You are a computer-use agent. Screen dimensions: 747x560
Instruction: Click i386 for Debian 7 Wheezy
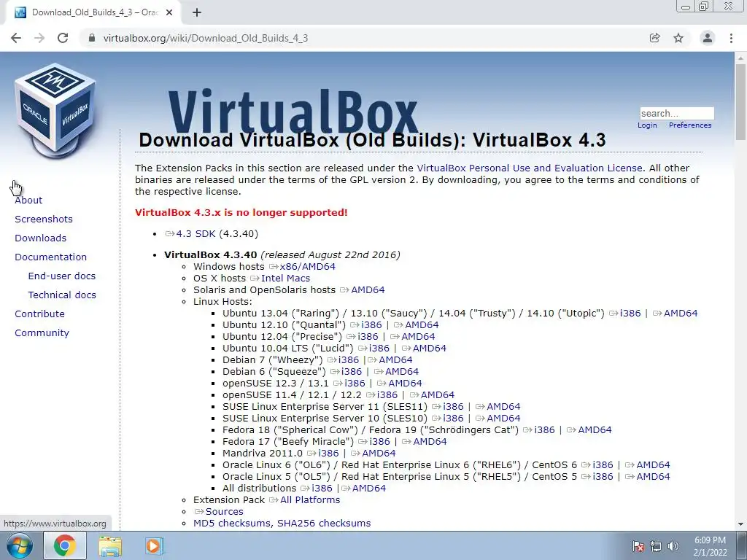click(x=349, y=360)
